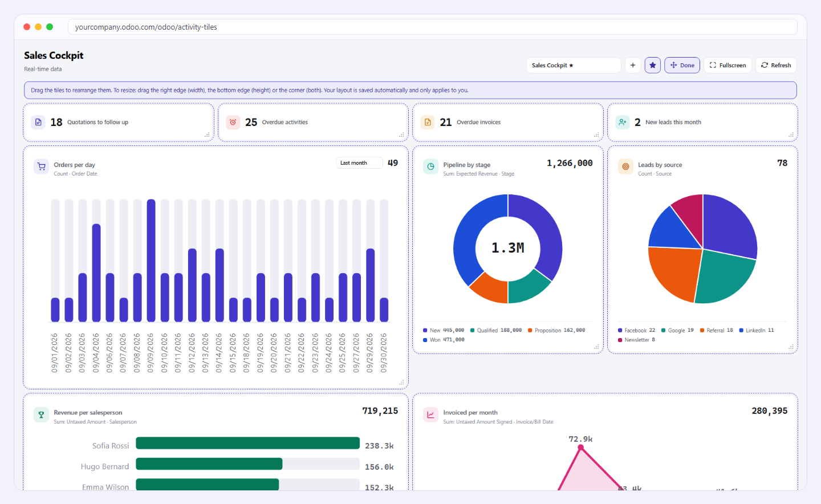The width and height of the screenshot is (821, 504).
Task: Click the 1.3M center of the Pipeline donut
Action: point(508,248)
